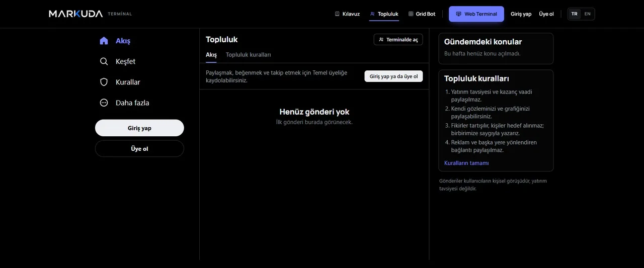This screenshot has height=268, width=644.
Task: Click the Grid Bot grid icon
Action: point(411,14)
